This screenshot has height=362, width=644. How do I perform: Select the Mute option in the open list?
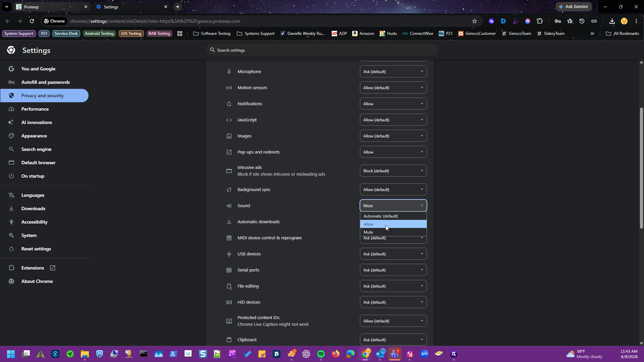[393, 232]
